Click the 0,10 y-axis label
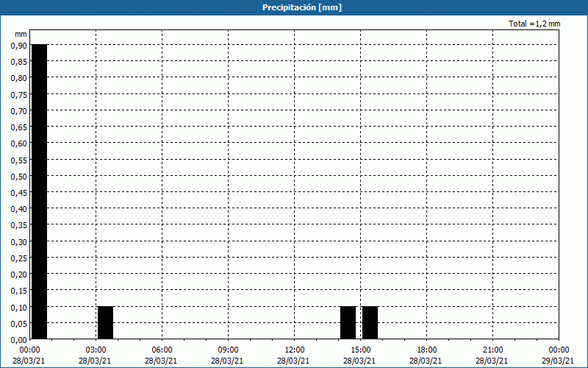 [x=19, y=308]
